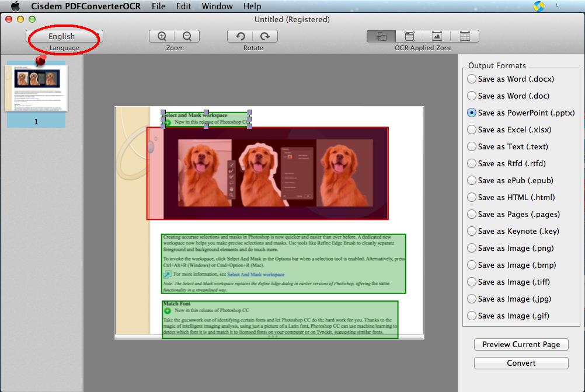Select page 1 thumbnail in the sidebar
Screen dimensions: 585x392
(x=36, y=87)
